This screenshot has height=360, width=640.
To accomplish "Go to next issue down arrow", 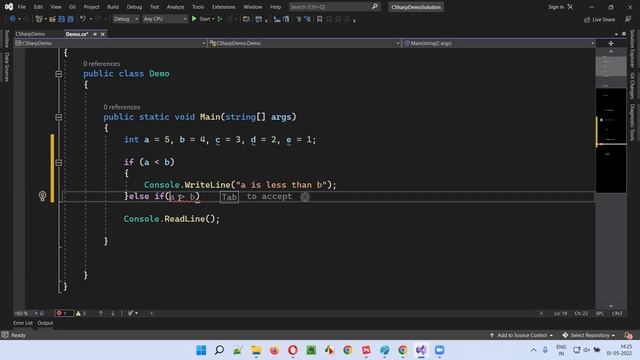I will click(x=113, y=313).
